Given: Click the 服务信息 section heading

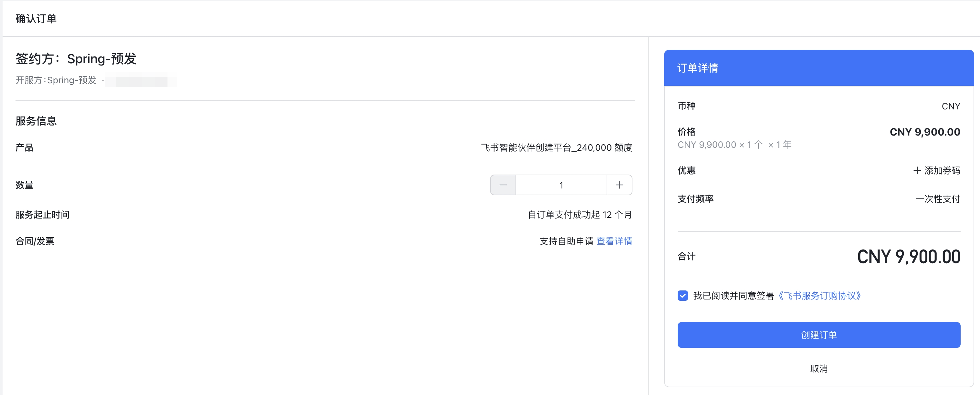Looking at the screenshot, I should tap(36, 121).
